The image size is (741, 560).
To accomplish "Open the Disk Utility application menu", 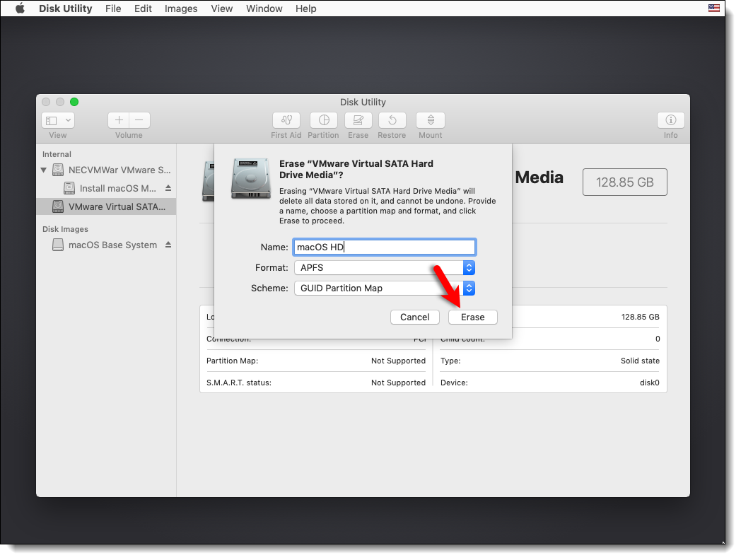I will [65, 8].
